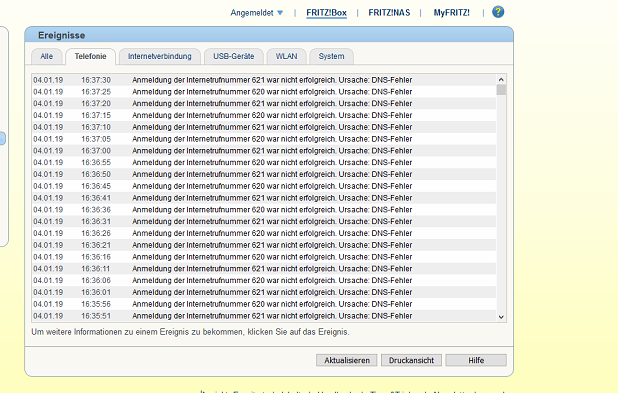Select the event logged at 16:37:15
The image size is (618, 393).
tap(264, 115)
